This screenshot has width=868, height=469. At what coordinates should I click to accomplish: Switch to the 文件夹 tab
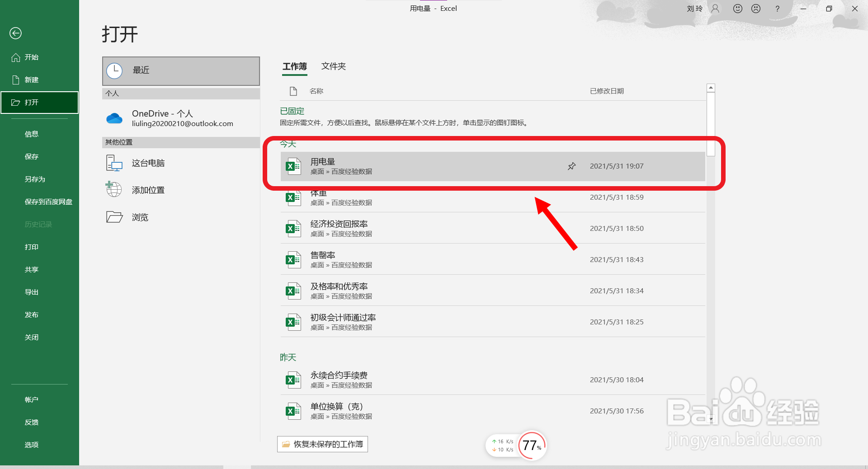[x=334, y=66]
